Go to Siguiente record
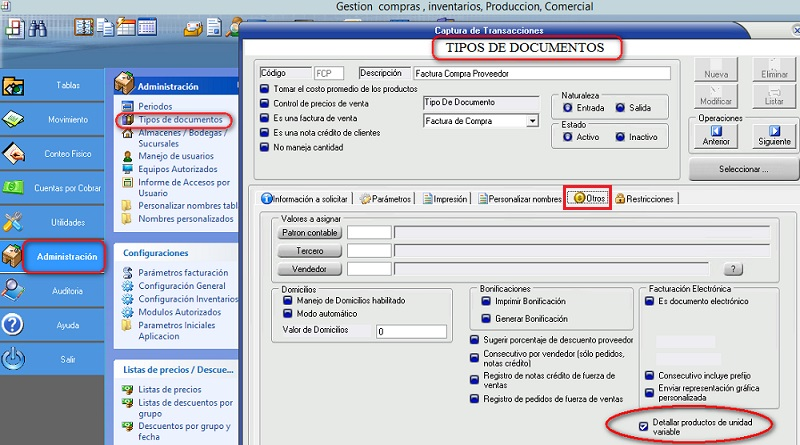Screen dimensions: 800x445 coord(773,135)
